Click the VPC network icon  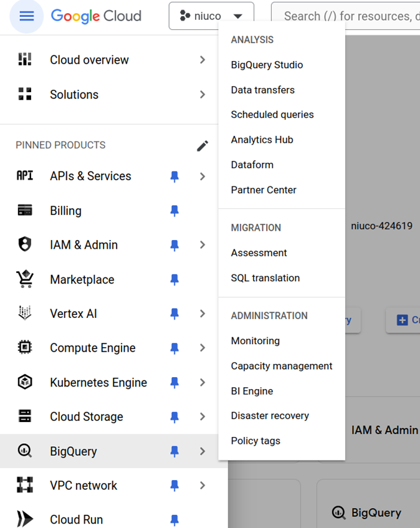click(25, 485)
